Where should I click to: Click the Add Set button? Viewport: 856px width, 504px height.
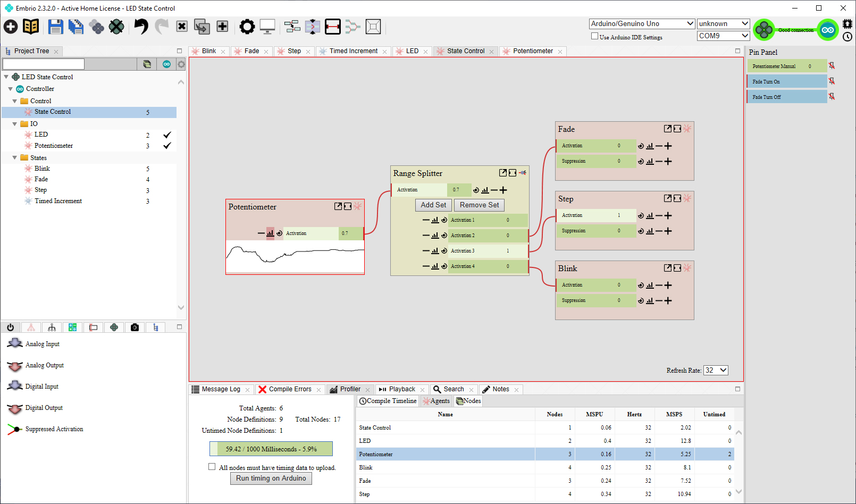[433, 205]
